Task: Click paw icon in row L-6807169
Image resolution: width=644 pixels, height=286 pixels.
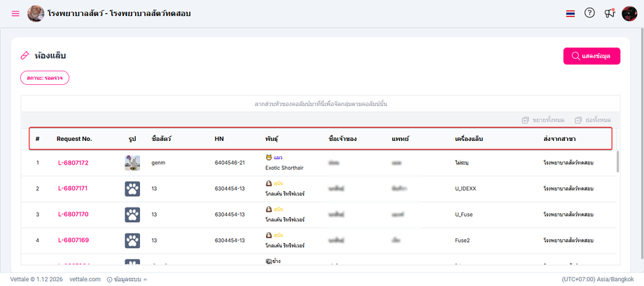Action: (x=132, y=240)
